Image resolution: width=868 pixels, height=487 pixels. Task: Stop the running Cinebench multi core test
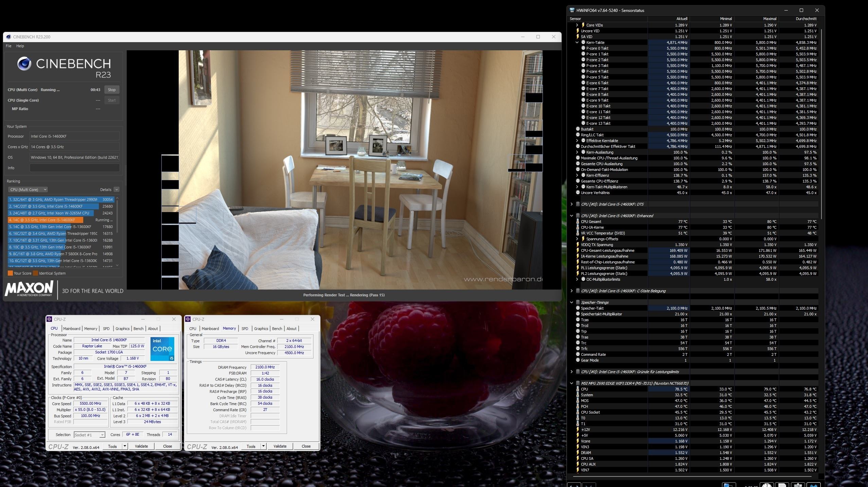[x=112, y=90]
